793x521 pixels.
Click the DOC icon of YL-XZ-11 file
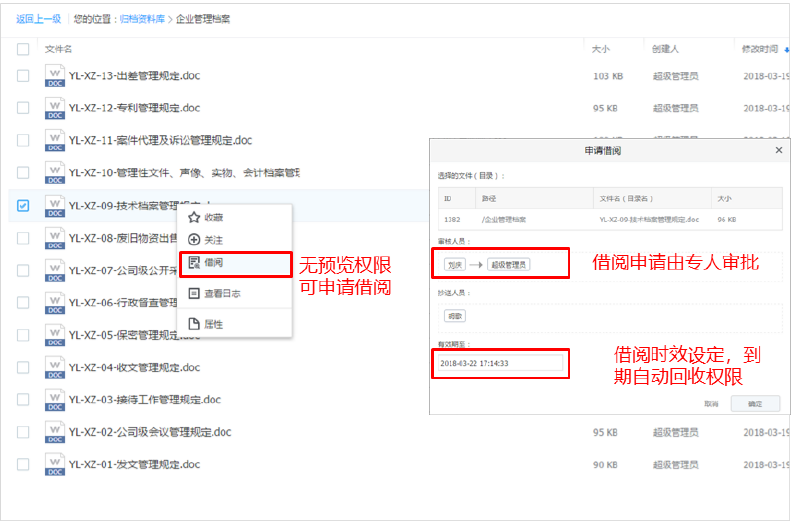tap(54, 141)
